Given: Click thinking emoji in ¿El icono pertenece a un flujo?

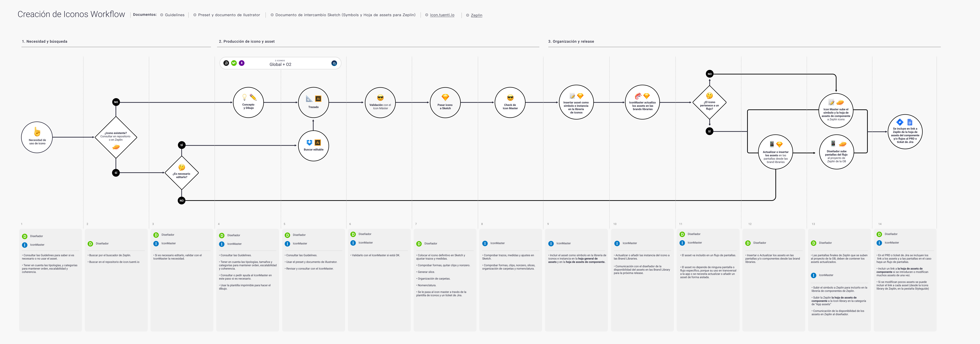Looking at the screenshot, I should click(x=710, y=96).
